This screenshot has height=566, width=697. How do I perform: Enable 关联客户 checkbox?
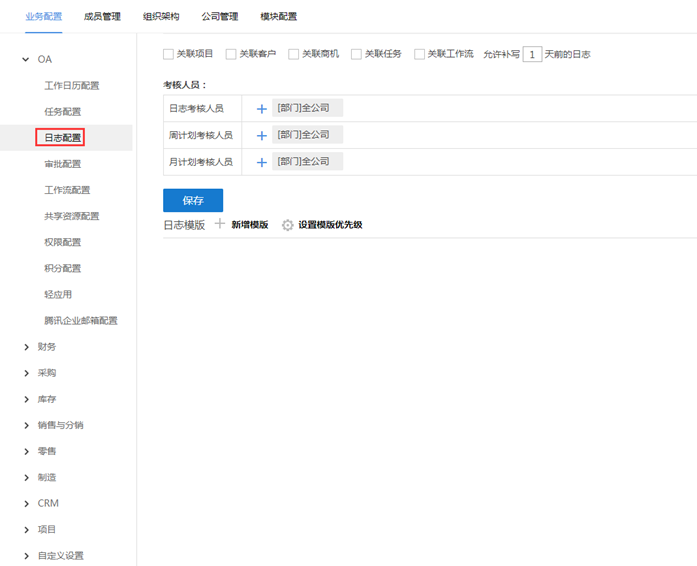pyautogui.click(x=231, y=54)
